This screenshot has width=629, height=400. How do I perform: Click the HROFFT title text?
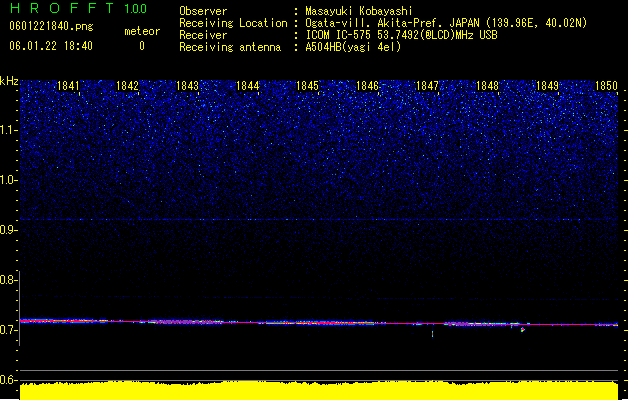[62, 8]
